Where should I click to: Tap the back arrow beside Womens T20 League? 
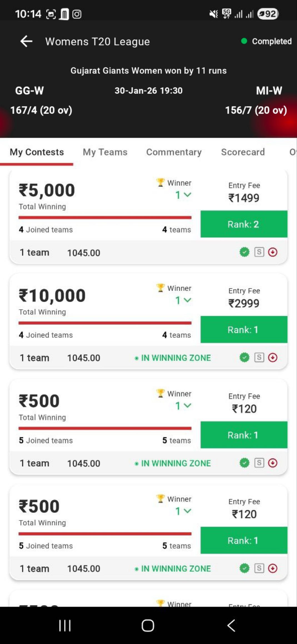click(26, 41)
